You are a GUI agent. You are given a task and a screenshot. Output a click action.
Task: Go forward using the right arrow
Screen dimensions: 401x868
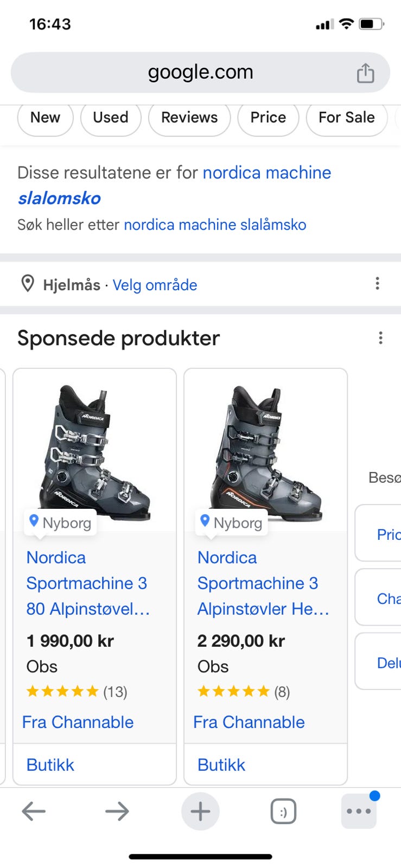[x=117, y=812]
